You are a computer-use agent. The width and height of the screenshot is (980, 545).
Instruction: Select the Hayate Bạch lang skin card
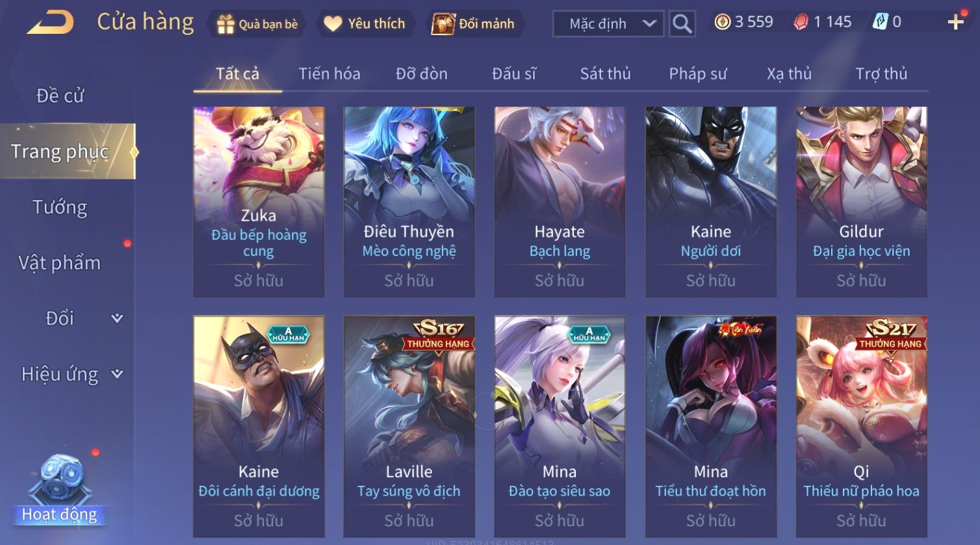560,202
